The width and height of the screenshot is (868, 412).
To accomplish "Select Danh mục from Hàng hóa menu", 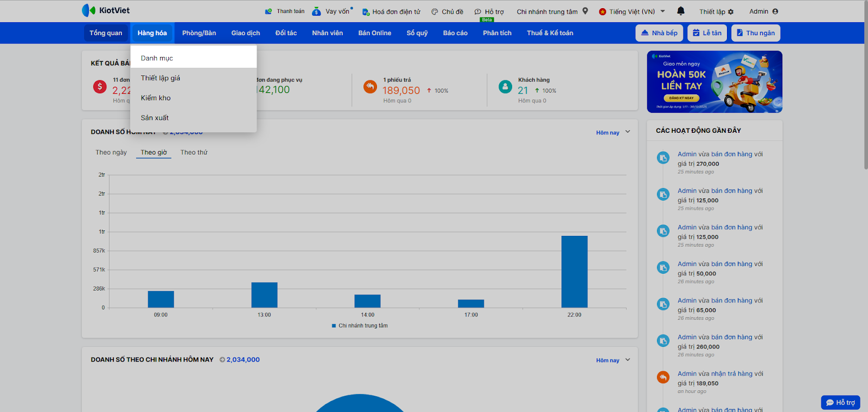I will point(157,58).
